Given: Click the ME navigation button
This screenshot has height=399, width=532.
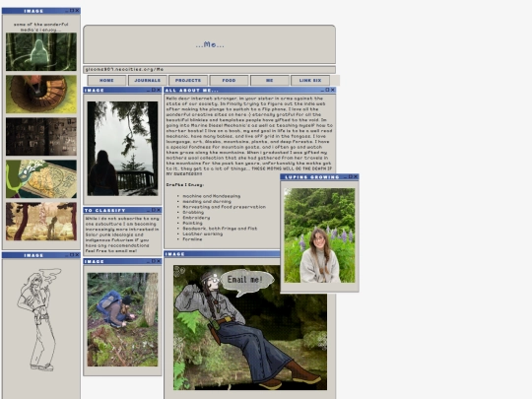Looking at the screenshot, I should (x=269, y=81).
